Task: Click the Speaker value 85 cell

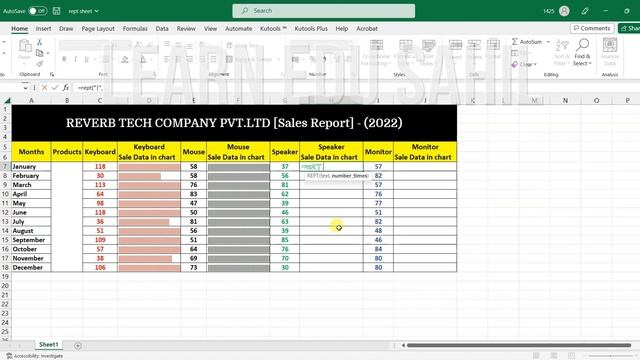Action: pos(284,240)
